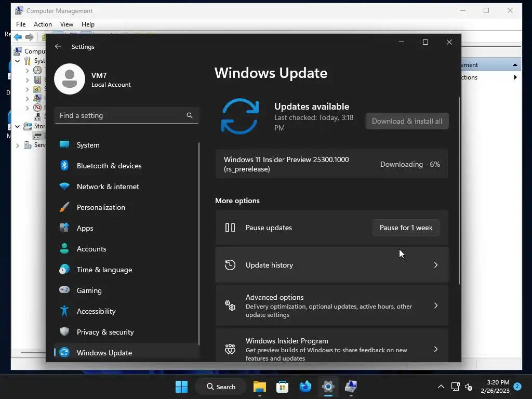Image resolution: width=532 pixels, height=399 pixels.
Task: Open Accounts settings page
Action: pos(126,249)
